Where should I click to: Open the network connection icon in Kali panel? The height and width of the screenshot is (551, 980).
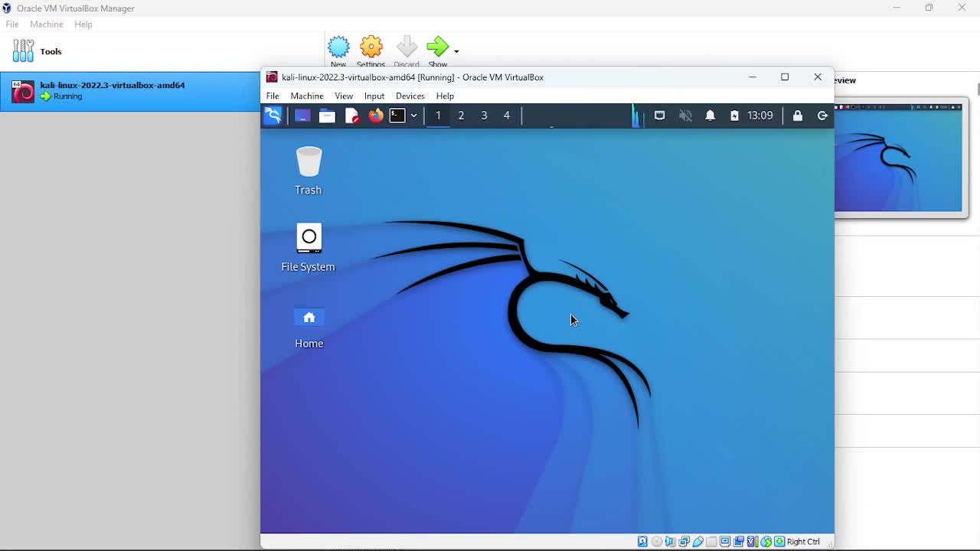point(659,116)
